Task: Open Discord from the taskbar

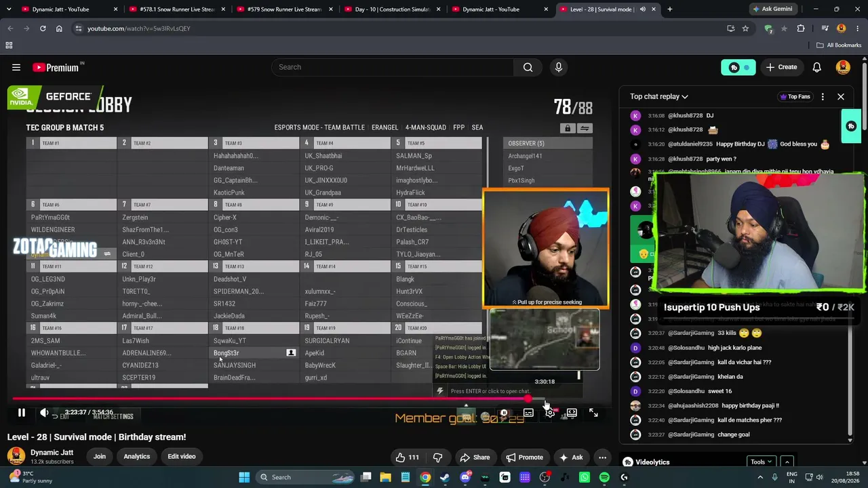Action: pyautogui.click(x=465, y=477)
